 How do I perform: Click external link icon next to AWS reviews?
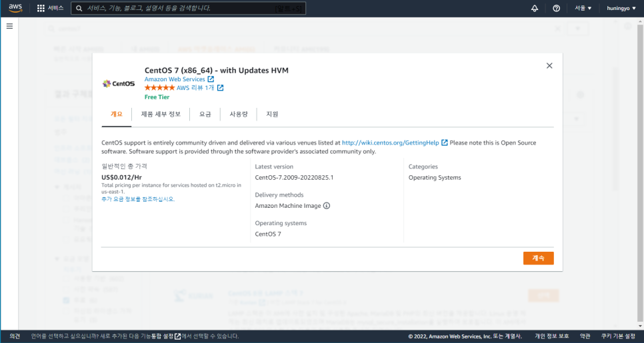[220, 88]
